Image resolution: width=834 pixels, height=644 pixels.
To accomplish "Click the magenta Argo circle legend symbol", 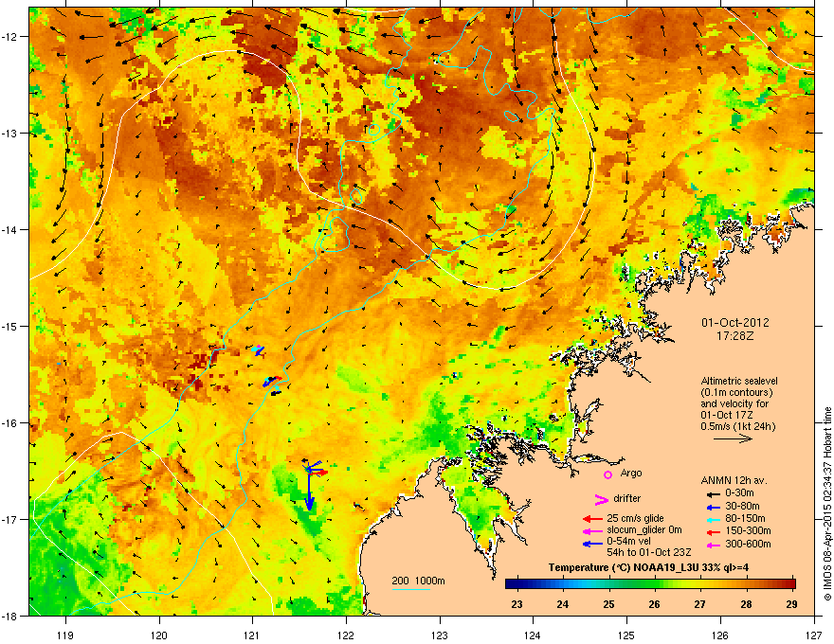I will pyautogui.click(x=607, y=474).
